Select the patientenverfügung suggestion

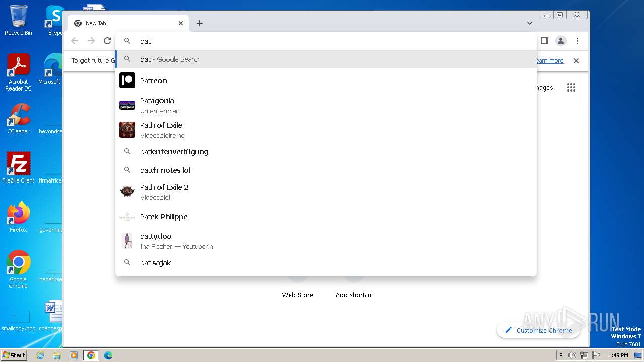326,151
